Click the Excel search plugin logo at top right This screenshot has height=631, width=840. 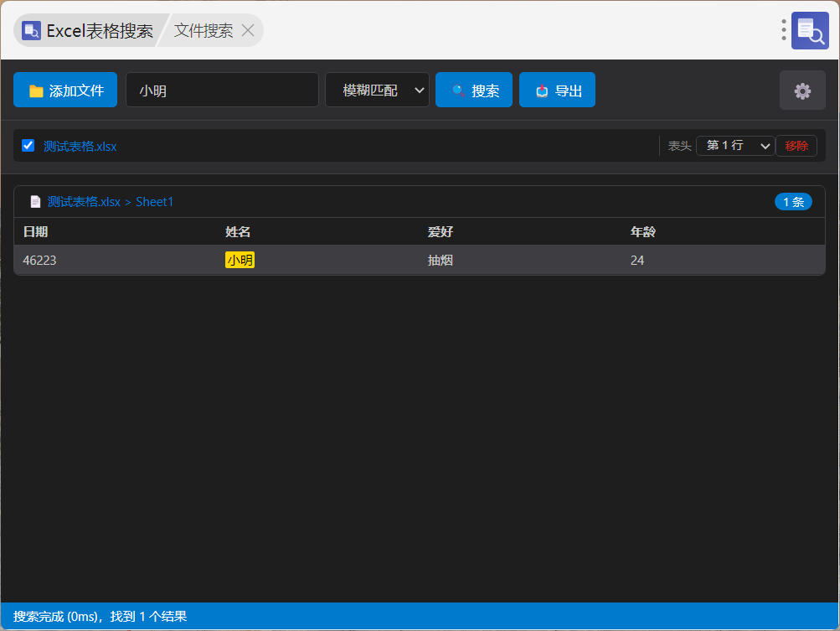(810, 30)
